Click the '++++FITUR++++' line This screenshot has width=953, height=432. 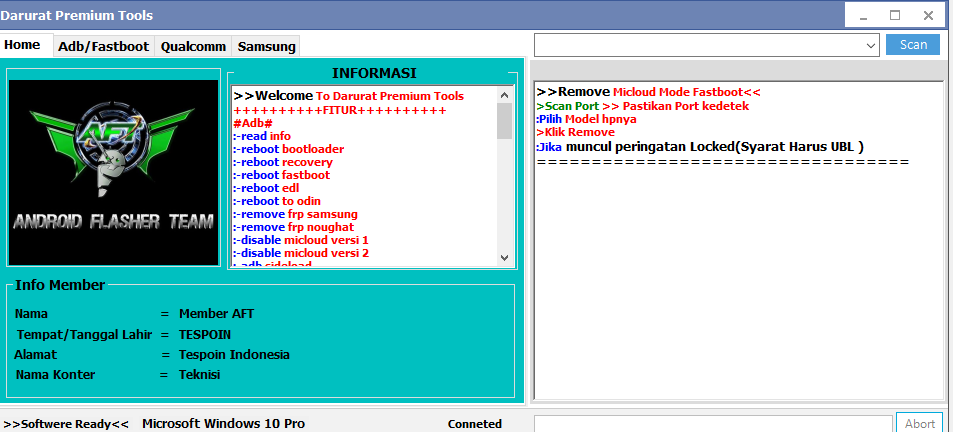pos(340,111)
